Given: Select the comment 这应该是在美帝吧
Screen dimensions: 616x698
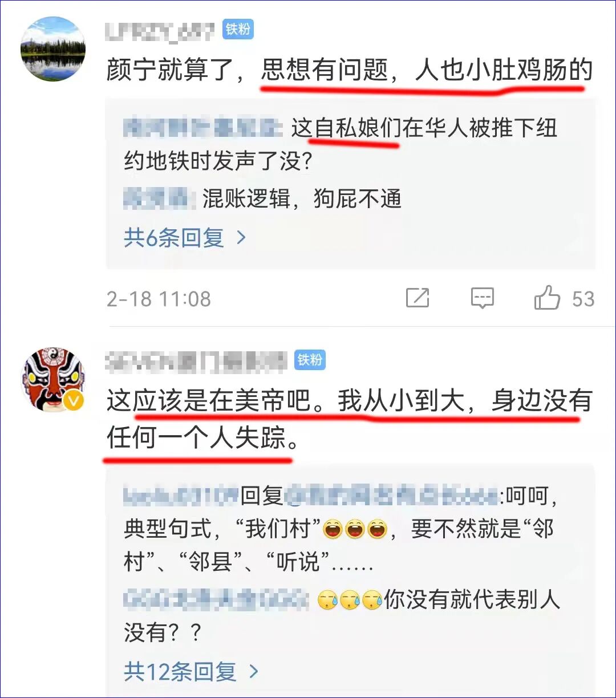Looking at the screenshot, I should click(x=350, y=419).
